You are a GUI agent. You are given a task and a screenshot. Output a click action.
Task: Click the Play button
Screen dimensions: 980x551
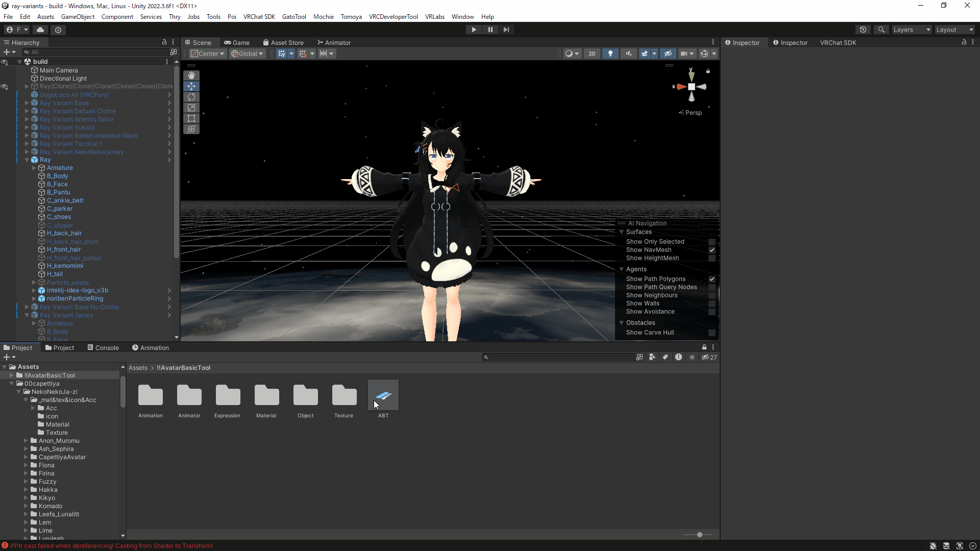pos(474,30)
